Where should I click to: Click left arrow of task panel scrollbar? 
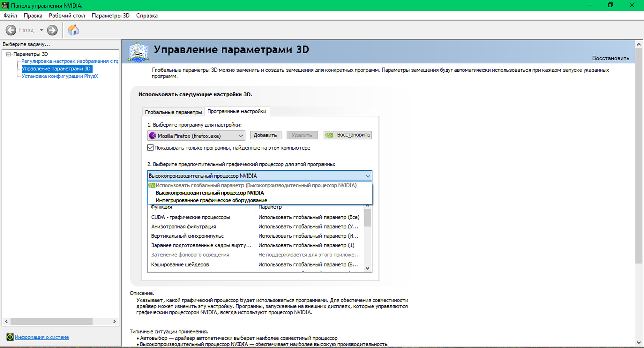5,321
